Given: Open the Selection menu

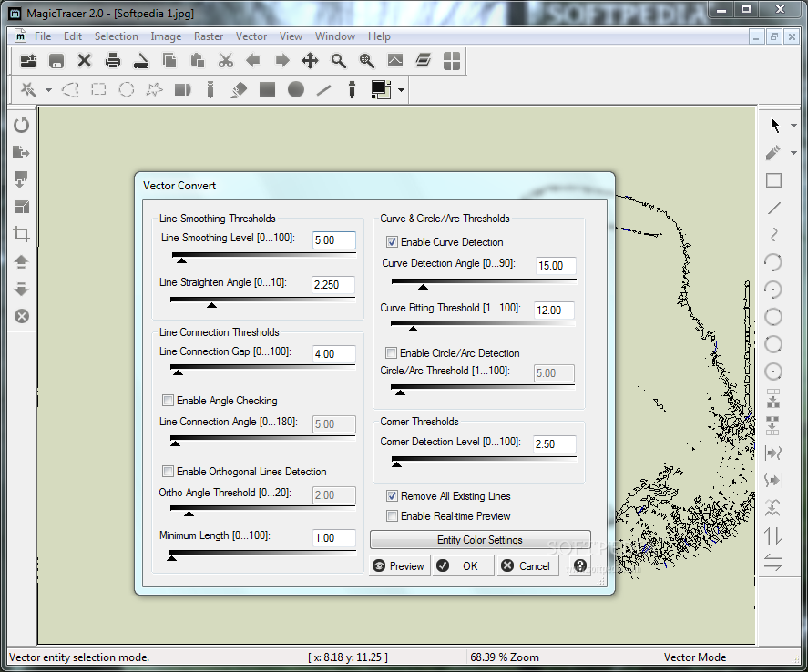Looking at the screenshot, I should (117, 36).
